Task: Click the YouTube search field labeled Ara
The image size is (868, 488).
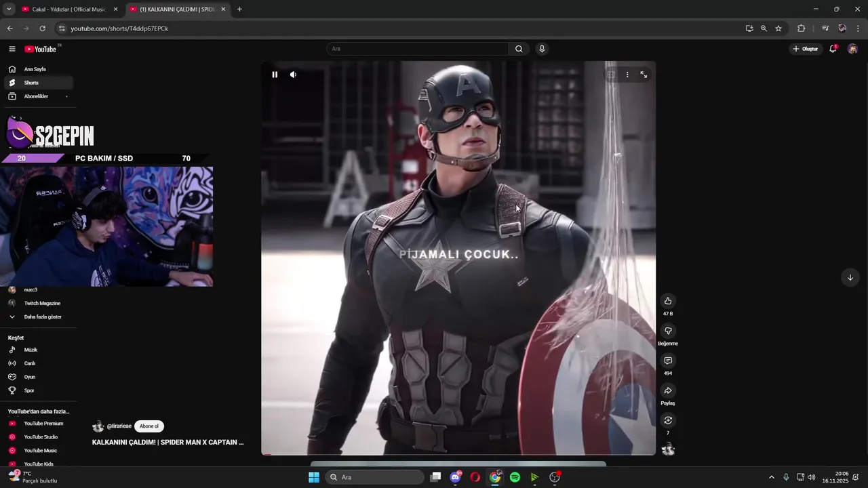Action: click(x=417, y=49)
